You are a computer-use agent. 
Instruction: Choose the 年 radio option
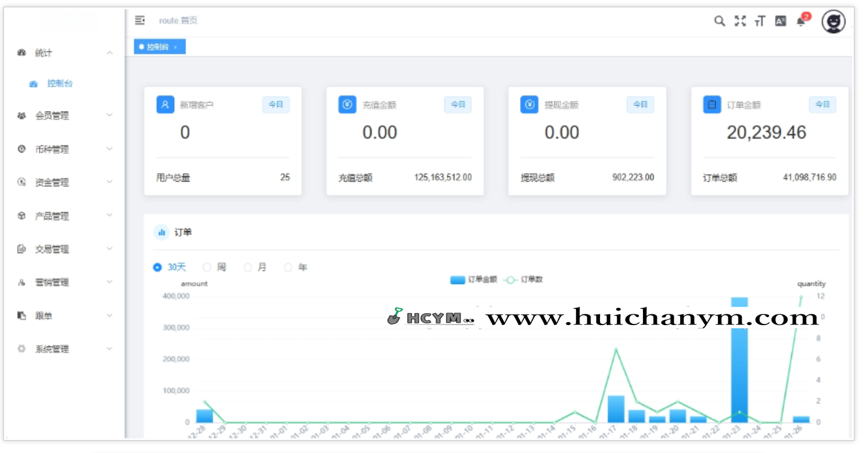tap(288, 267)
